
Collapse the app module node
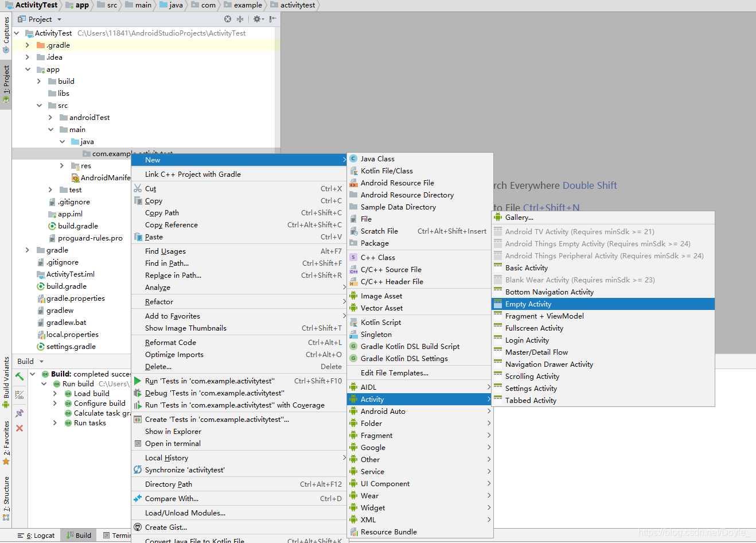click(x=27, y=69)
